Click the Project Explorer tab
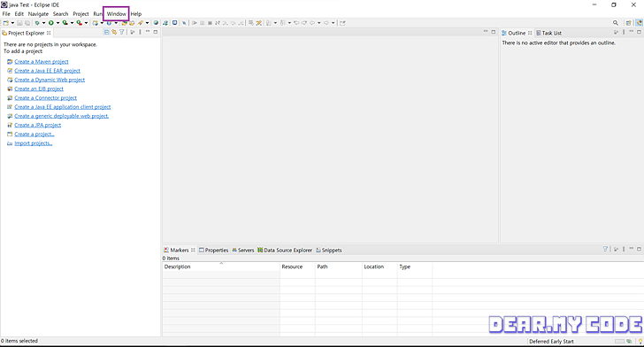Screen dimensions: 644x347 tap(26, 33)
